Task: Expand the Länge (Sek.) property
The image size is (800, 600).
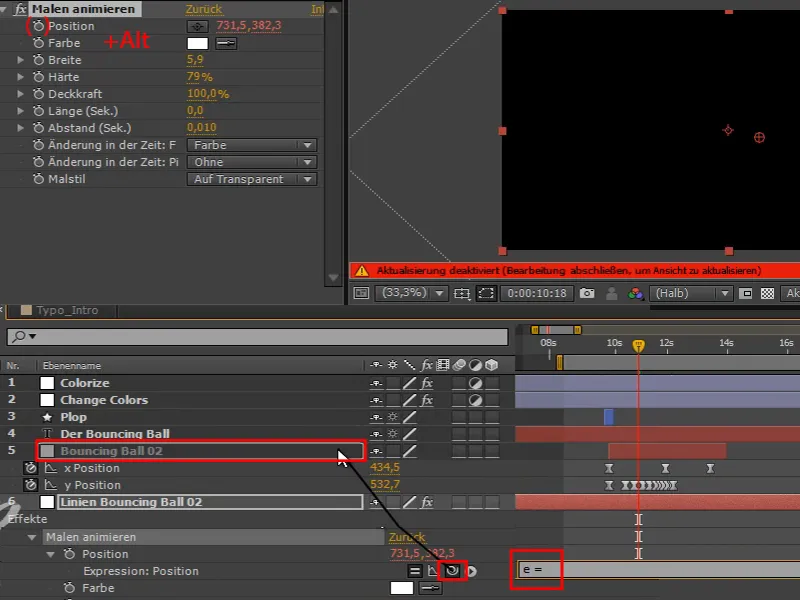Action: point(20,111)
